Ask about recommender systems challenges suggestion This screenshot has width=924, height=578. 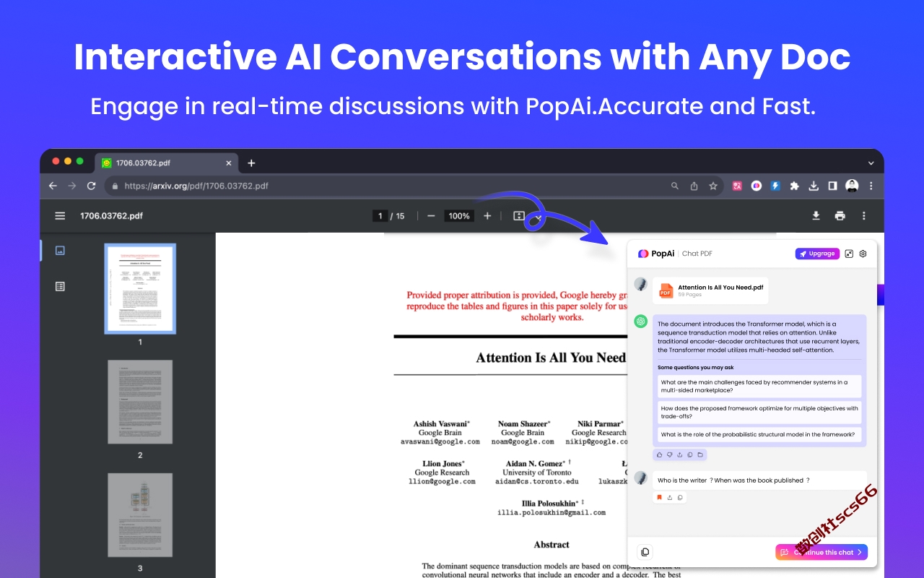pos(759,387)
